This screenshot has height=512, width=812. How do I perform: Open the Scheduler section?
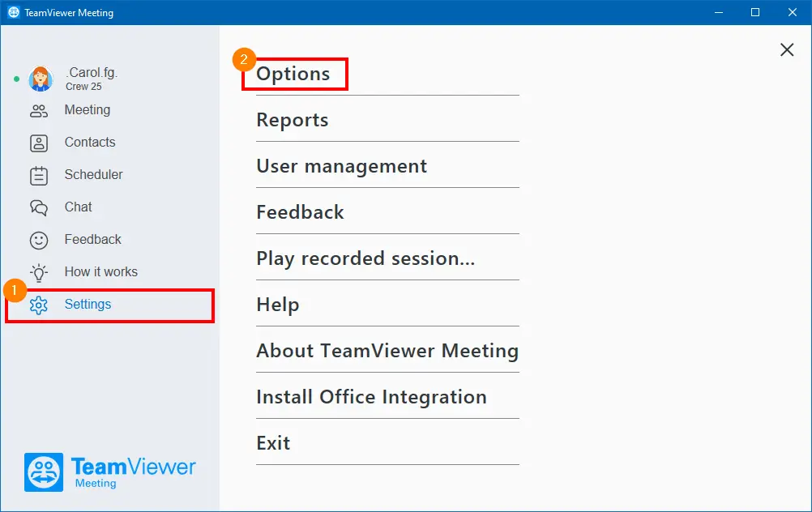tap(93, 174)
